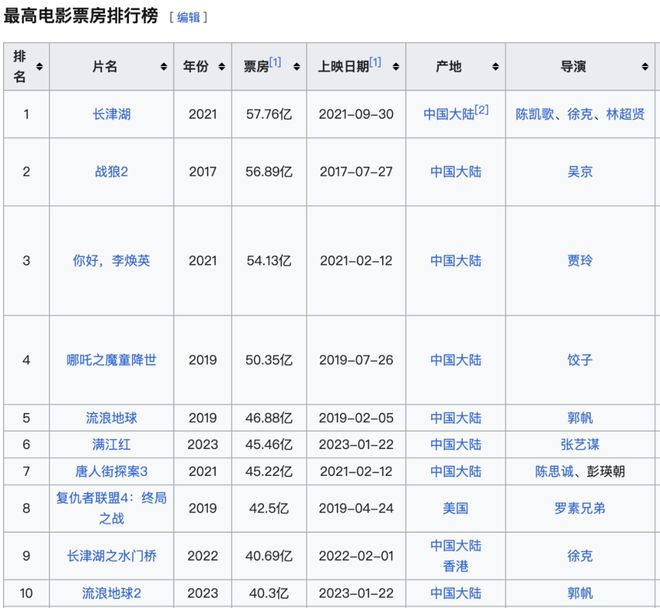Screen dimensions: 660x608
Task: Select release date 2022-02-01
Action: 356,556
